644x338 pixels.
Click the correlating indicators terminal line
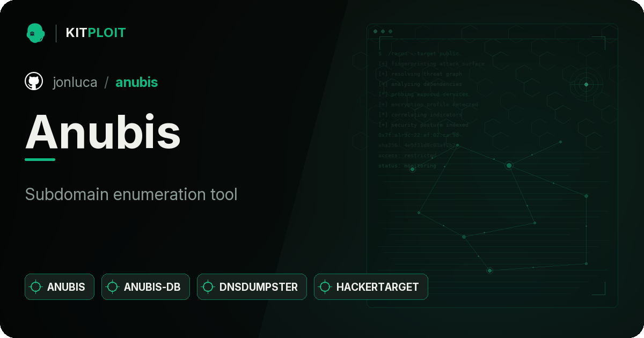click(x=420, y=115)
